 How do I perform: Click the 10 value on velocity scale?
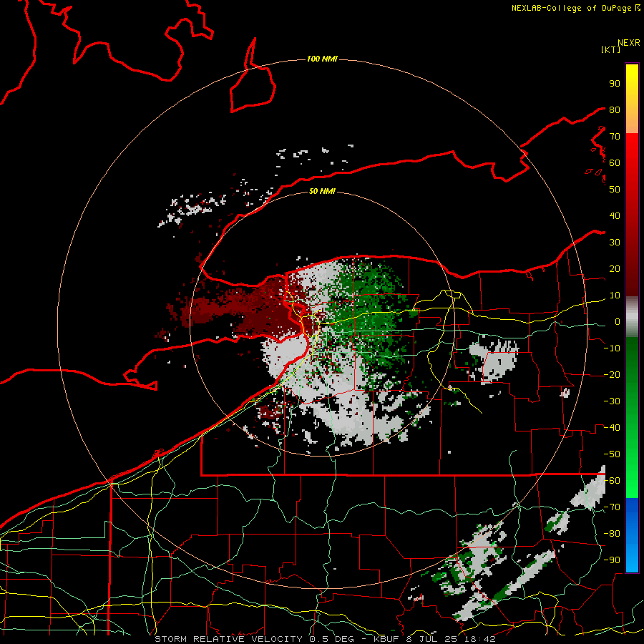tap(615, 296)
